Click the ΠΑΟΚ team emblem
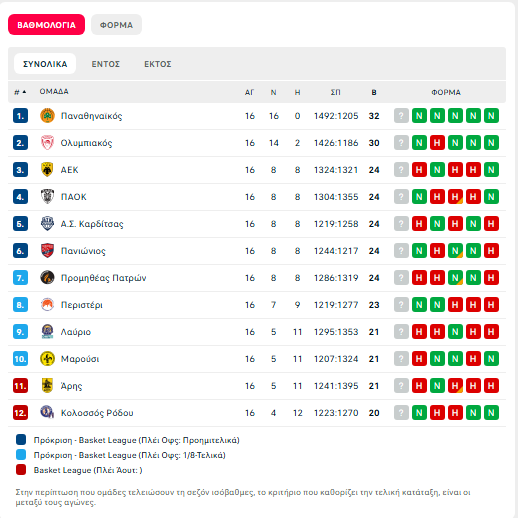 [x=47, y=197]
